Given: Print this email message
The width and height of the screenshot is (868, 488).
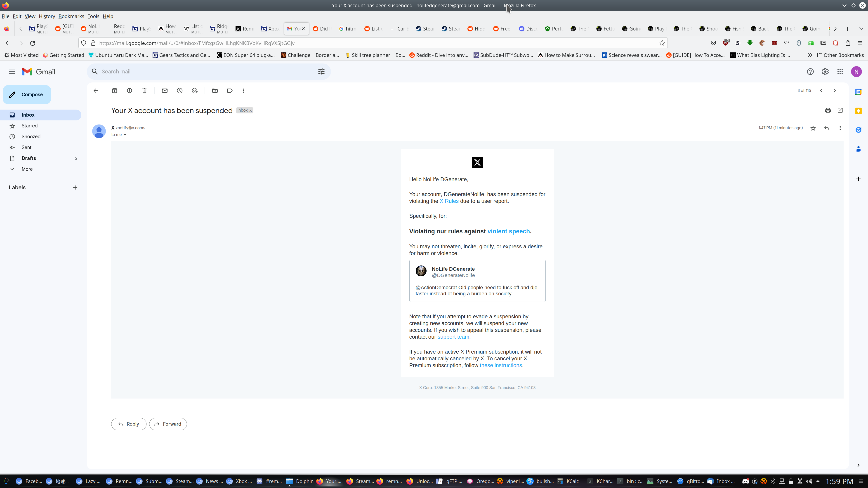Looking at the screenshot, I should 828,110.
